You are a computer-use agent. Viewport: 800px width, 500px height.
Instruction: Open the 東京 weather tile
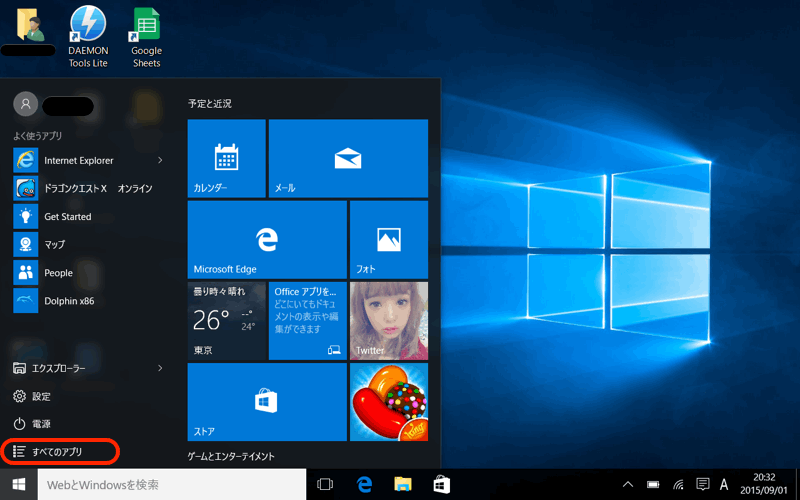[x=226, y=320]
